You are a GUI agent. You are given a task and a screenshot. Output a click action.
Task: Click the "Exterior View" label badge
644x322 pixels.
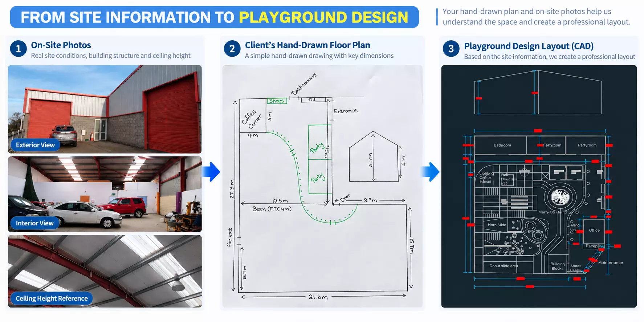(35, 145)
